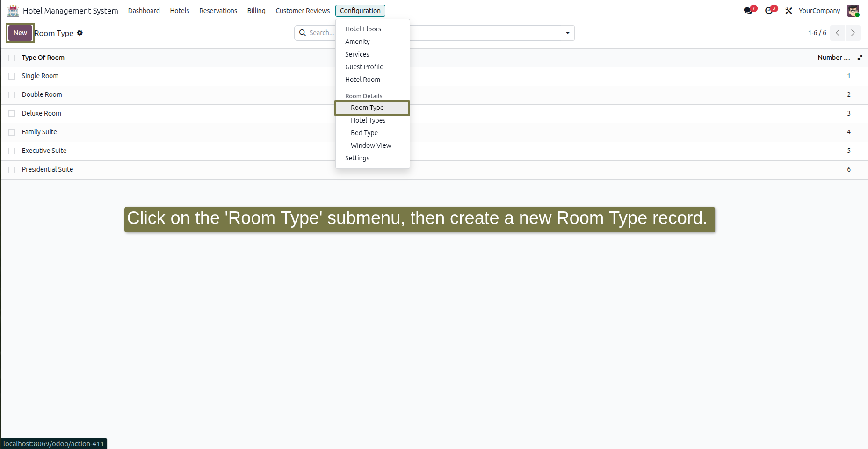Open the Customer Reviews menu
This screenshot has width=868, height=449.
303,11
